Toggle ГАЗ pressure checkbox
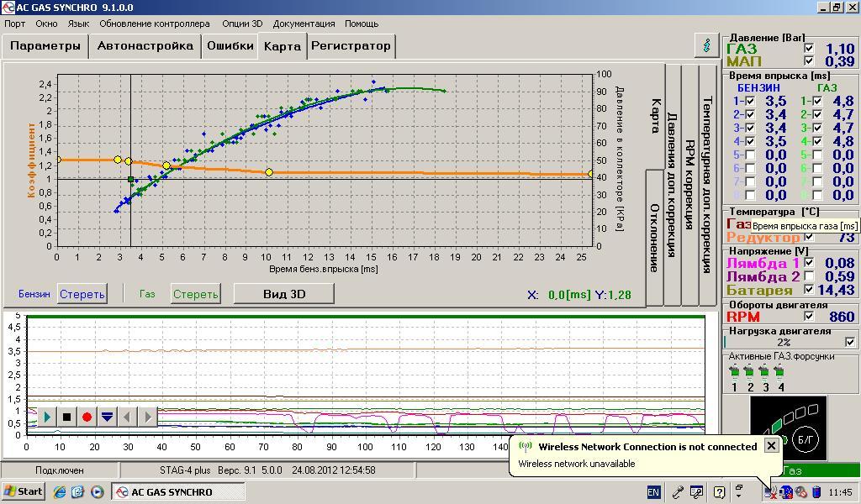Image resolution: width=861 pixels, height=504 pixels. coord(809,48)
